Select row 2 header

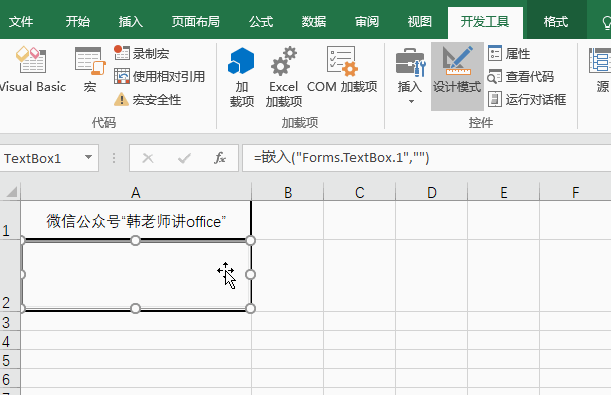point(10,275)
